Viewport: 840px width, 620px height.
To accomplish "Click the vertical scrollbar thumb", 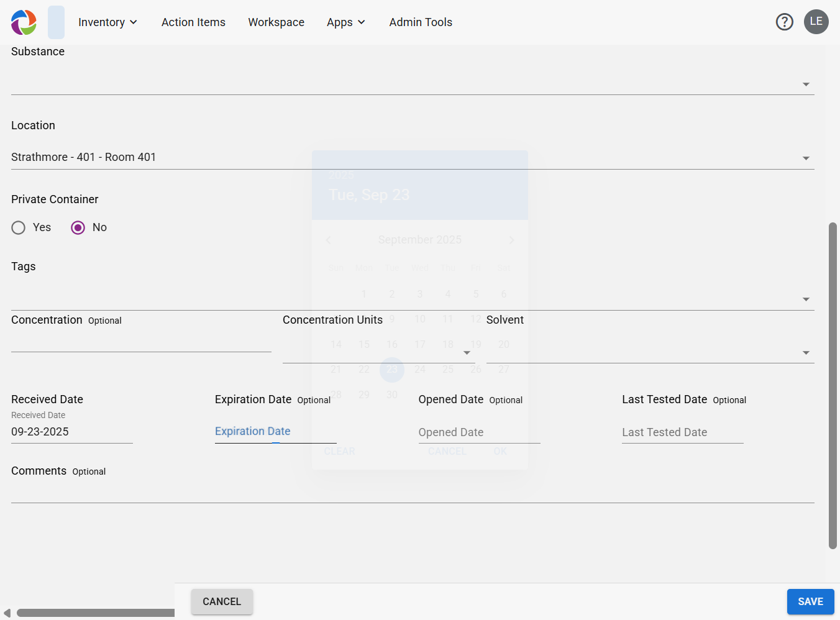I will tap(833, 386).
